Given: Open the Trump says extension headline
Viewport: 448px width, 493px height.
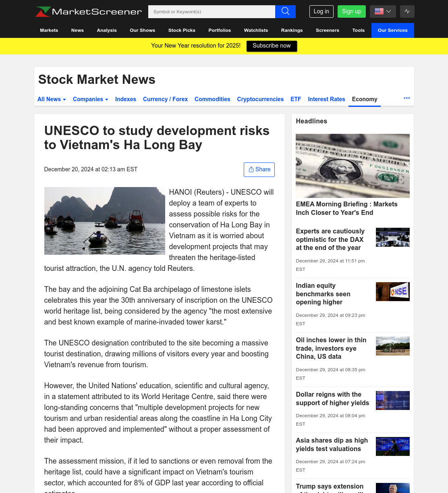Looking at the screenshot, I should point(330,488).
